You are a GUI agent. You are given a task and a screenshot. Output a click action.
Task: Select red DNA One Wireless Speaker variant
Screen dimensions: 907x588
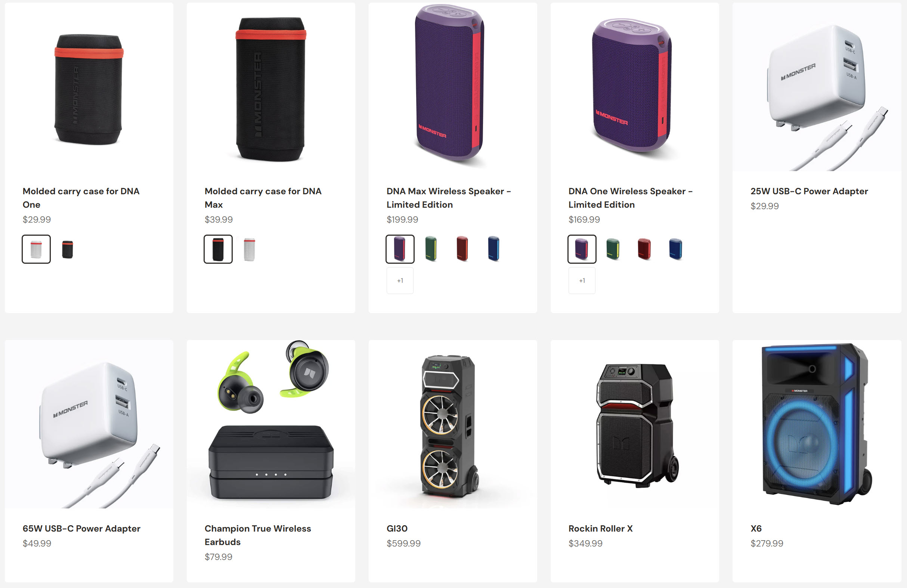click(644, 249)
